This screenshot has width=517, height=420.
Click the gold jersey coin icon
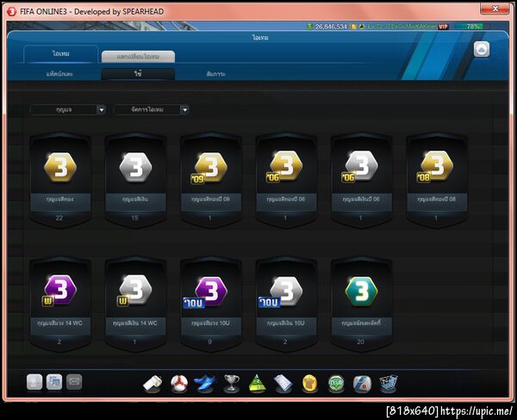pos(309,384)
